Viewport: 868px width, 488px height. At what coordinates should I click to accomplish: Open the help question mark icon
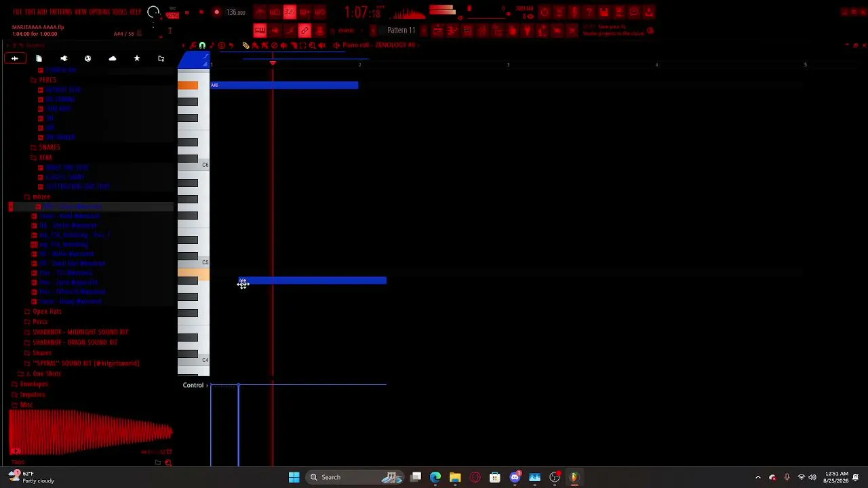click(589, 12)
